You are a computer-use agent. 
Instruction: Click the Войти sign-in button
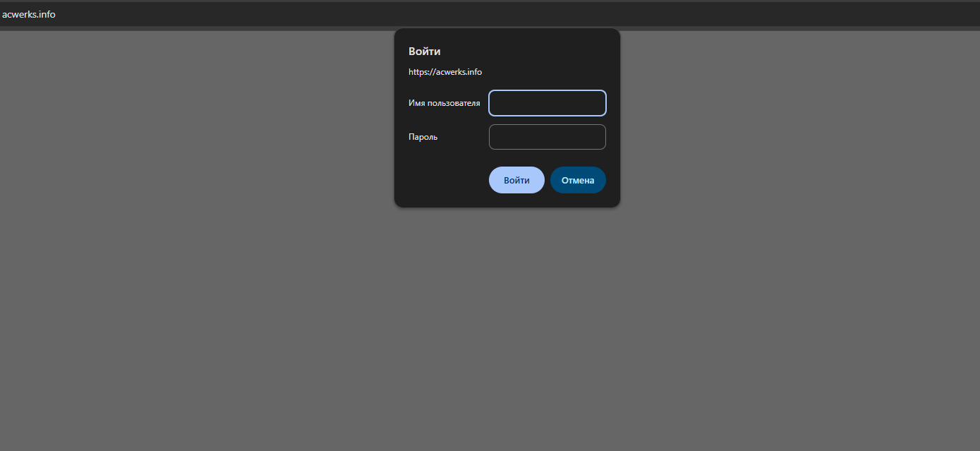516,180
